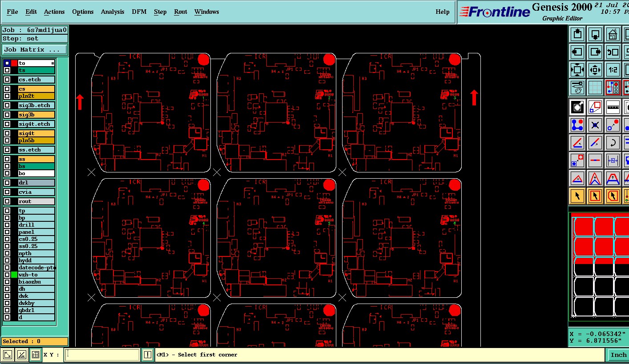Open the Rout menu
Viewport: 629px width, 364px height.
coord(181,12)
